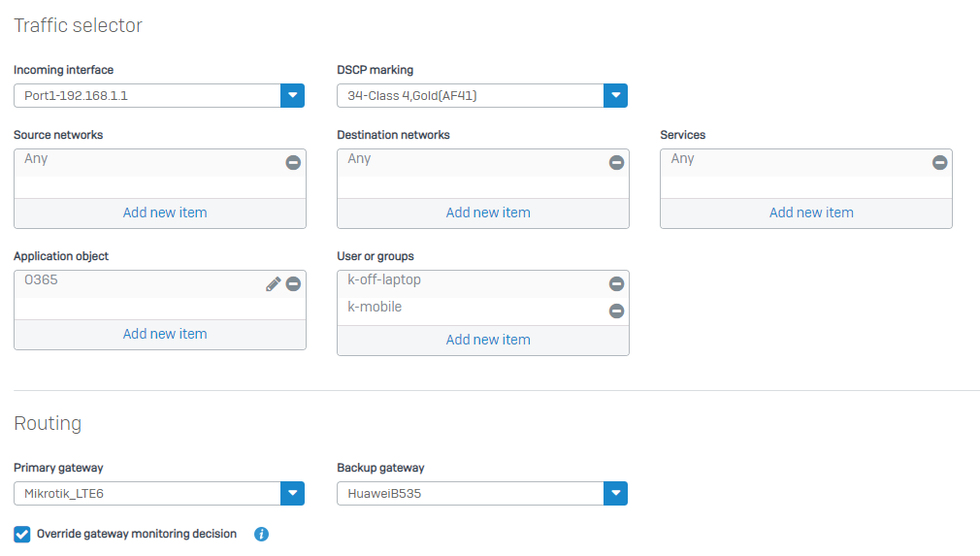This screenshot has width=980, height=556.
Task: Remove k-off-laptop from User or groups
Action: (616, 284)
